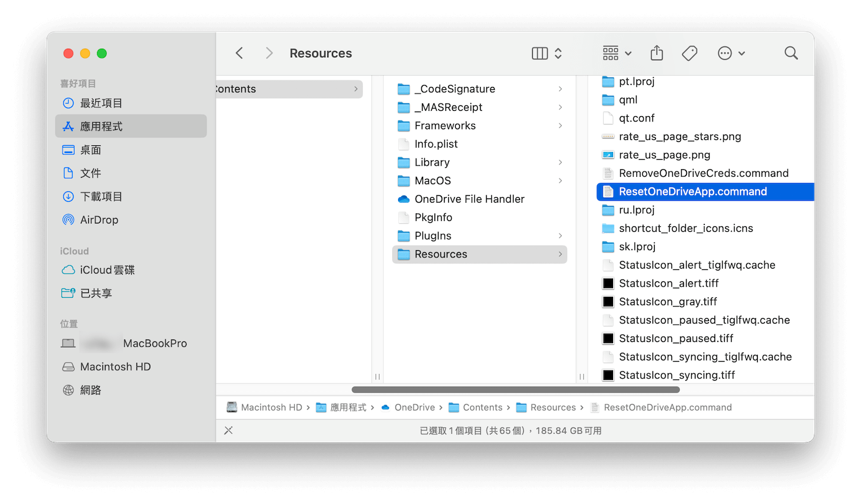Click the _MASReceipt folder icon
The height and width of the screenshot is (504, 861).
[404, 107]
